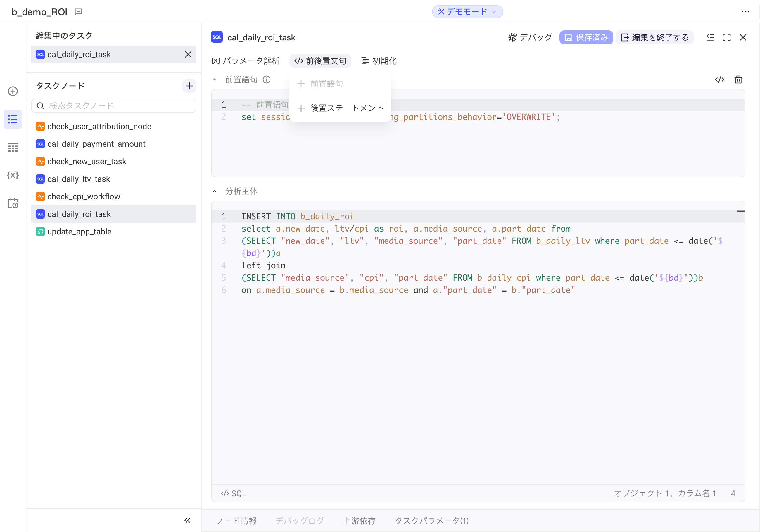Select check_cpi_workflow node
This screenshot has width=760, height=532.
coord(113,196)
